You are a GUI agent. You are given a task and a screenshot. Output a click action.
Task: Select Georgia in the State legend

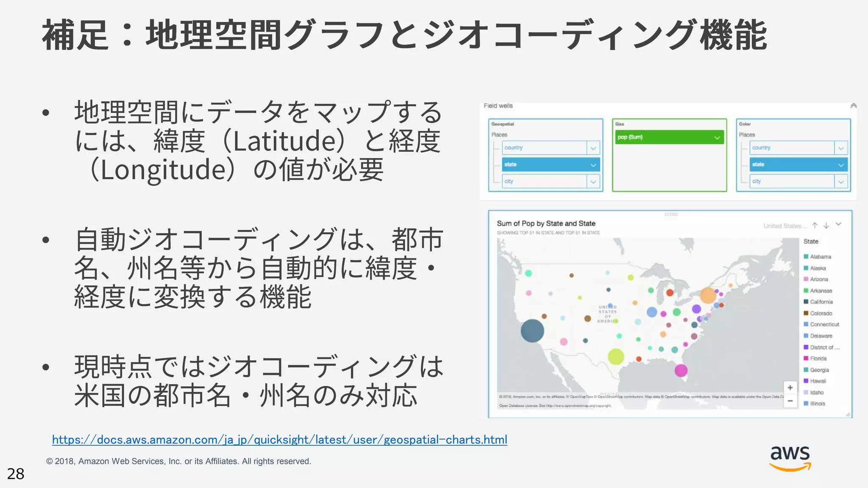pos(816,369)
